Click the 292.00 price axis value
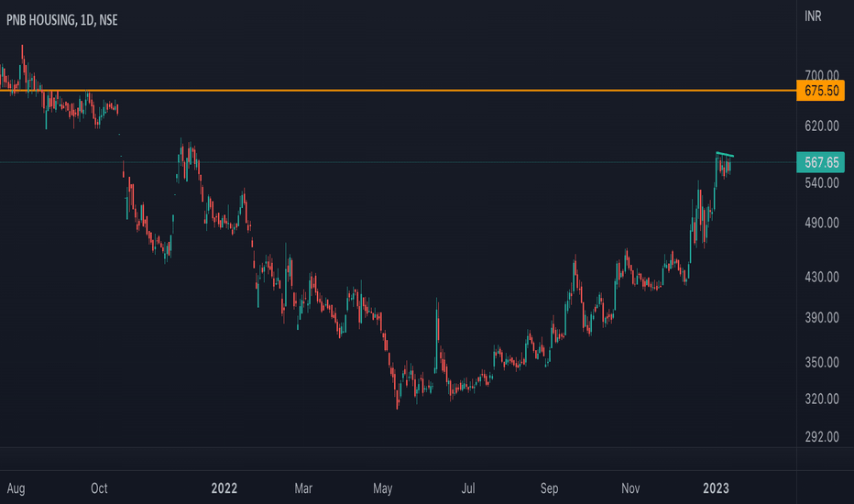This screenshot has width=854, height=504. pyautogui.click(x=822, y=436)
